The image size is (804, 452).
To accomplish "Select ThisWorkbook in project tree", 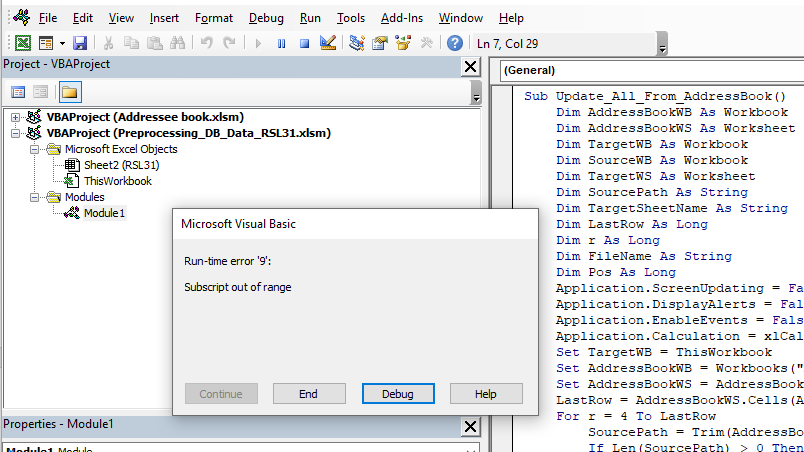I will 117,181.
